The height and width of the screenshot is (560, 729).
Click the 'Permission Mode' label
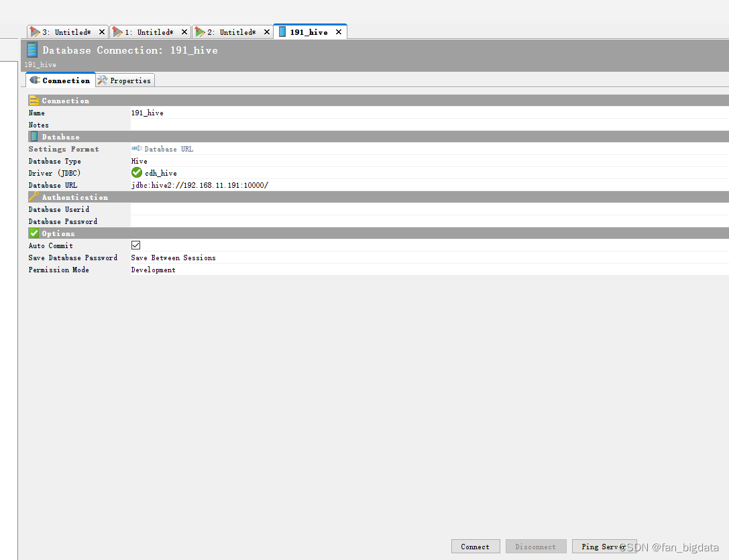[58, 270]
